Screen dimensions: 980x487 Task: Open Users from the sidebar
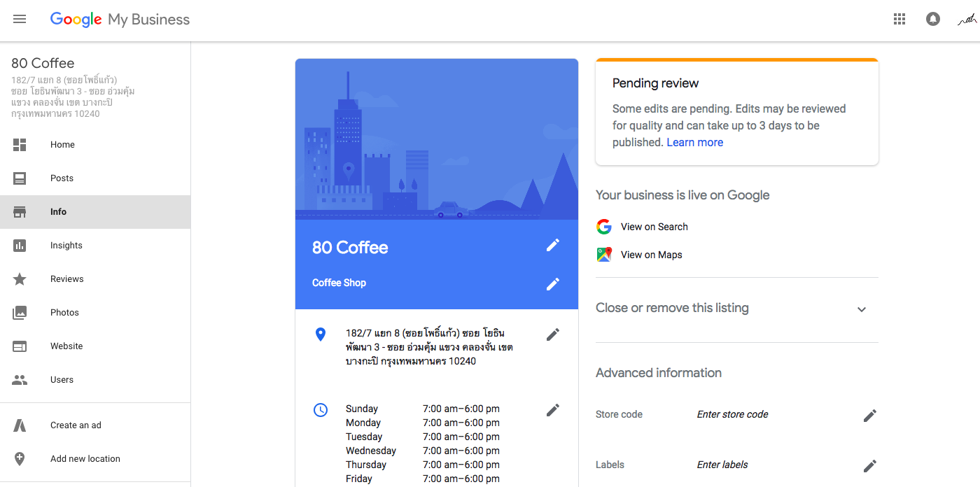point(95,380)
